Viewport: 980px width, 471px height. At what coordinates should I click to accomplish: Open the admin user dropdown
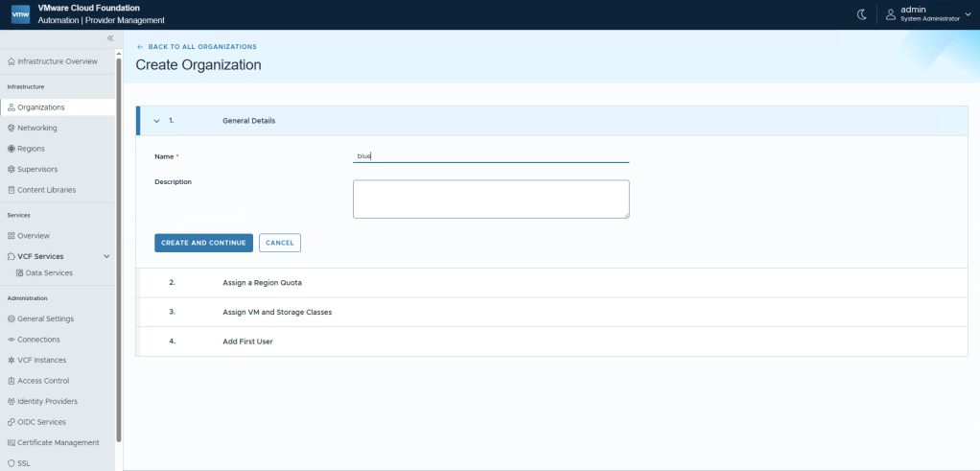[925, 14]
